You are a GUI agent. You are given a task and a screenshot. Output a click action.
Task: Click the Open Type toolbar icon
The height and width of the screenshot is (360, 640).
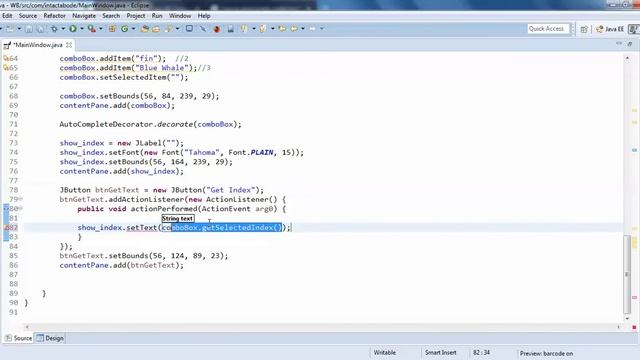144,29
